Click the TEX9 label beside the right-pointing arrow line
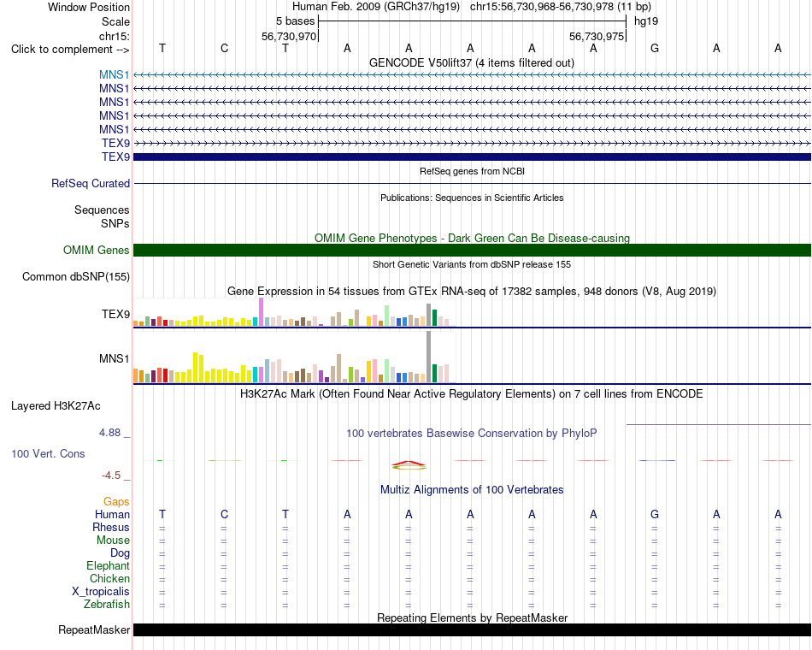Screen dimensions: 812x650 pos(115,143)
